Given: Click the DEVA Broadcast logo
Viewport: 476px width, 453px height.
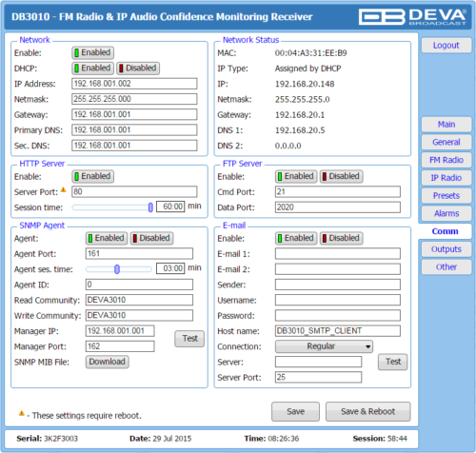Looking at the screenshot, I should tap(412, 17).
